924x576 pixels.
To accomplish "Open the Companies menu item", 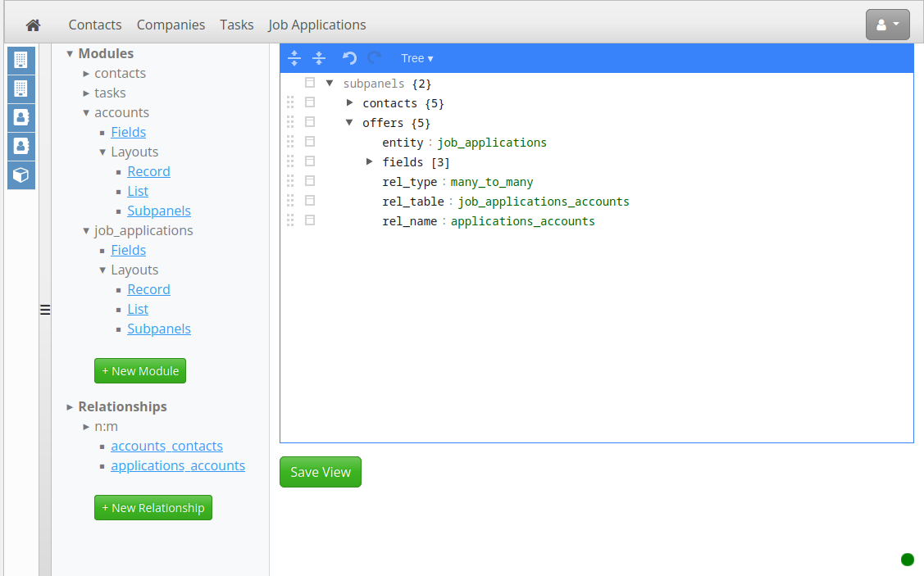I will point(171,25).
